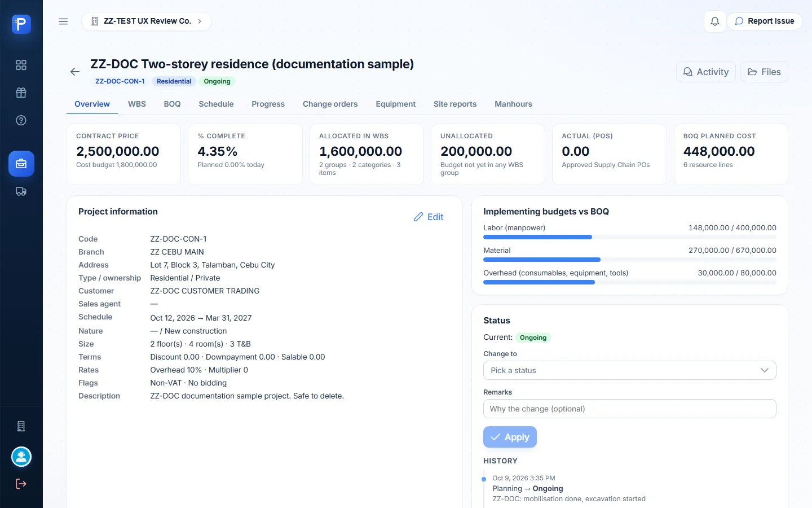Screen dimensions: 812x508
Task: Open the Activity panel button
Action: tap(706, 72)
